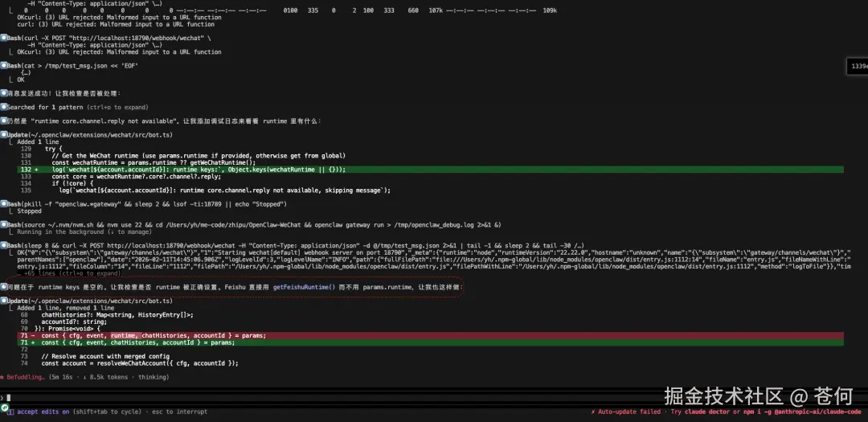868x422 pixels.
Task: Expand the '+65 lines (ctrl+o to expand)' output
Action: pos(67,273)
